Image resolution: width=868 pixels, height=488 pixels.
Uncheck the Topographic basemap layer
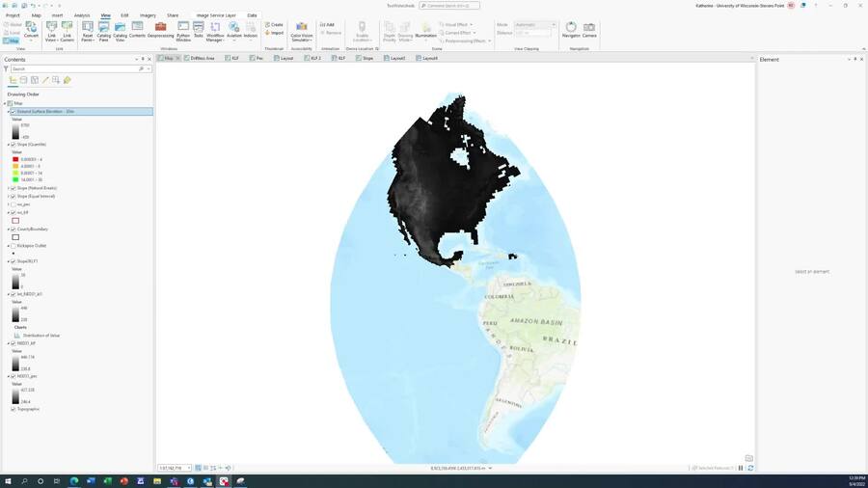14,409
